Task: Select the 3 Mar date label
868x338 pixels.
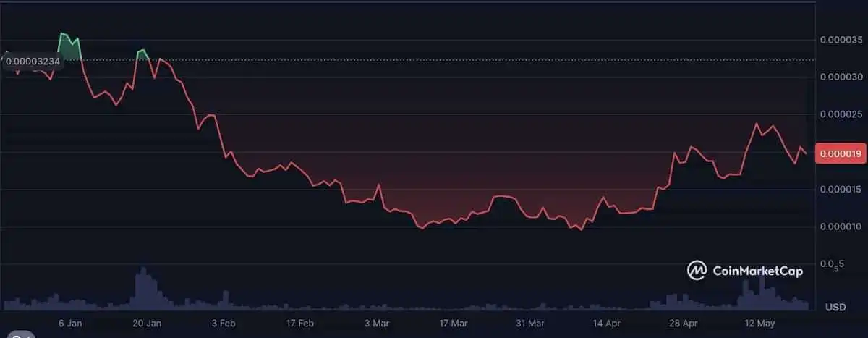Action: pyautogui.click(x=376, y=324)
